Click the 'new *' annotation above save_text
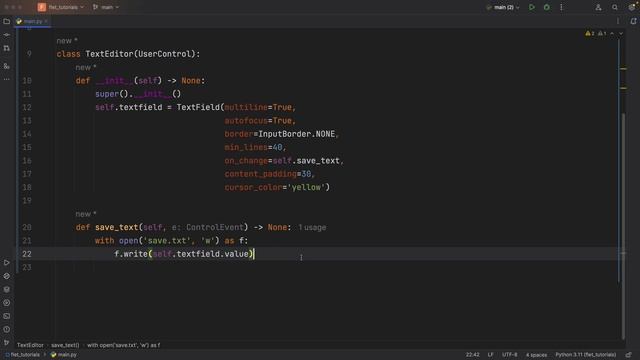This screenshot has width=640, height=360. 86,214
